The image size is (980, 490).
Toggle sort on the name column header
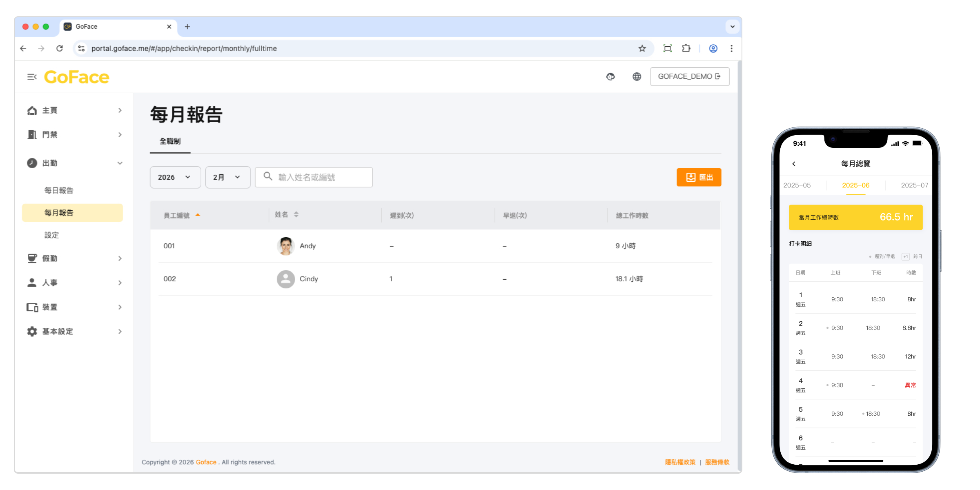point(296,215)
